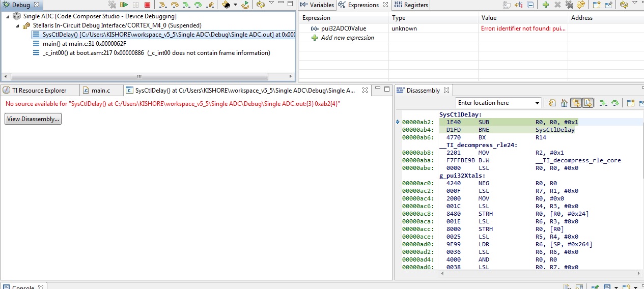
Task: Click green plus Create New Expression icon
Action: (546, 5)
